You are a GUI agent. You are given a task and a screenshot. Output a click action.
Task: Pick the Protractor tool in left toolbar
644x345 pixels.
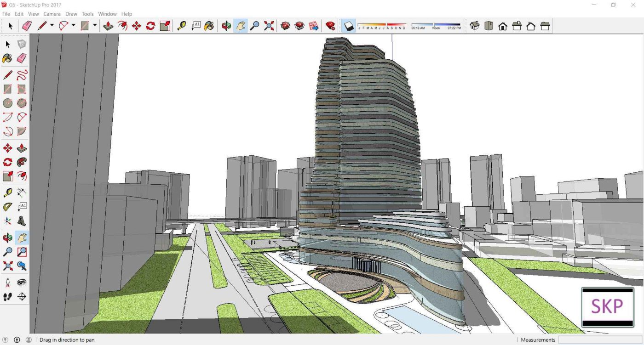(8, 207)
